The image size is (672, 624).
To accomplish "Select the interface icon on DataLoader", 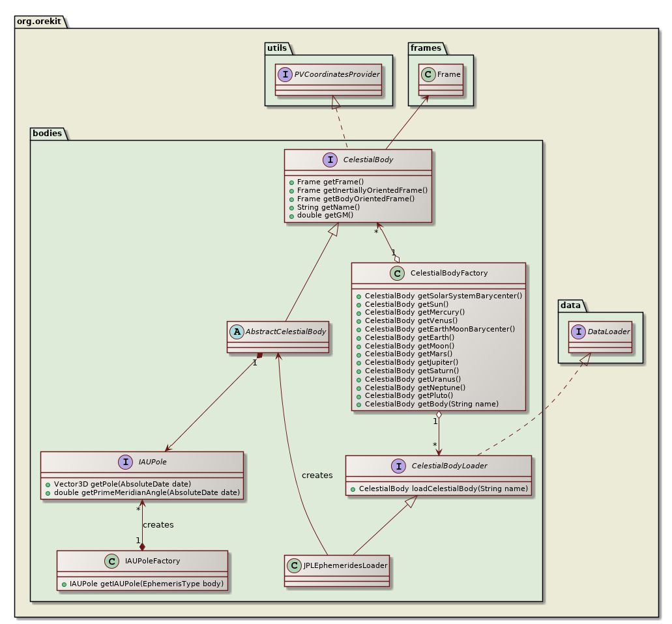I will click(x=579, y=332).
